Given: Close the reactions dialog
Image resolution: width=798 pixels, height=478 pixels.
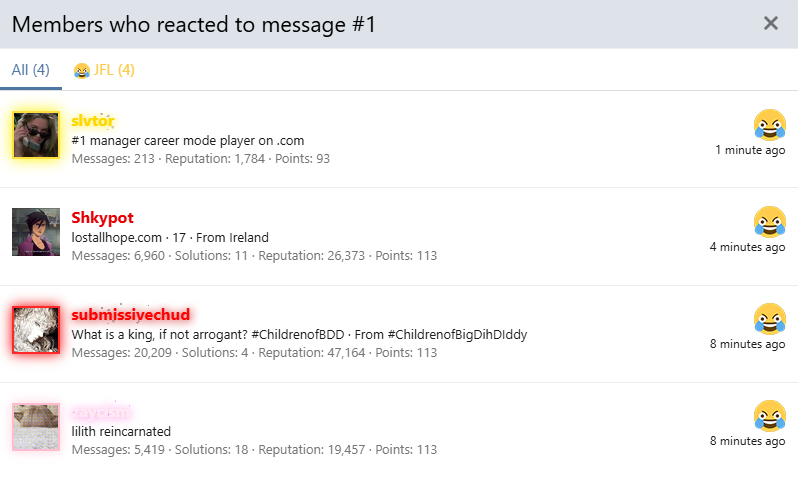Looking at the screenshot, I should (771, 23).
